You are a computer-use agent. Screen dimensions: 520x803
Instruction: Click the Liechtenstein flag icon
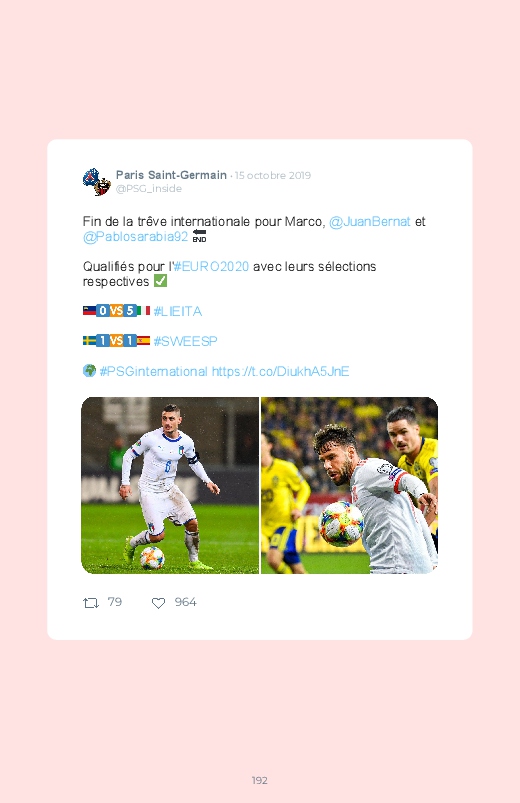89,310
